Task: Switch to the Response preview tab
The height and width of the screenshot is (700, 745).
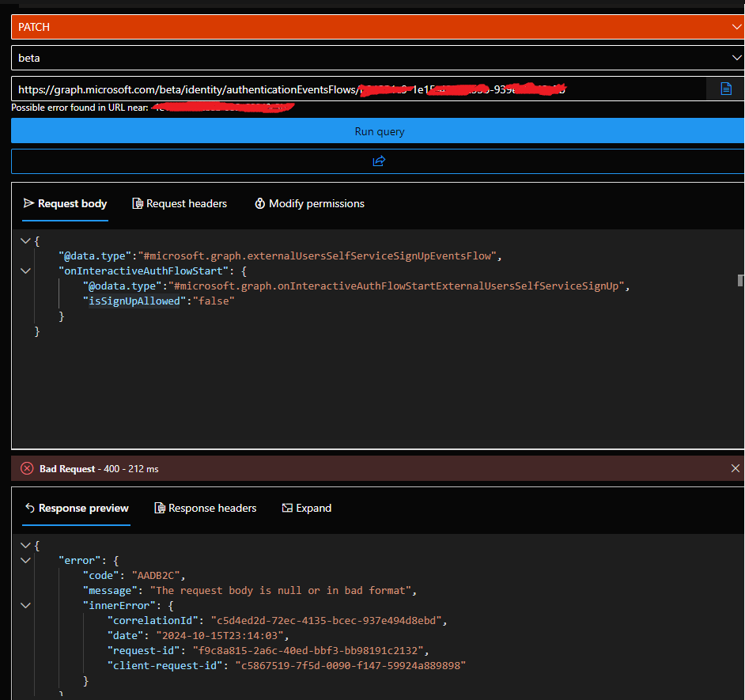Action: [76, 508]
